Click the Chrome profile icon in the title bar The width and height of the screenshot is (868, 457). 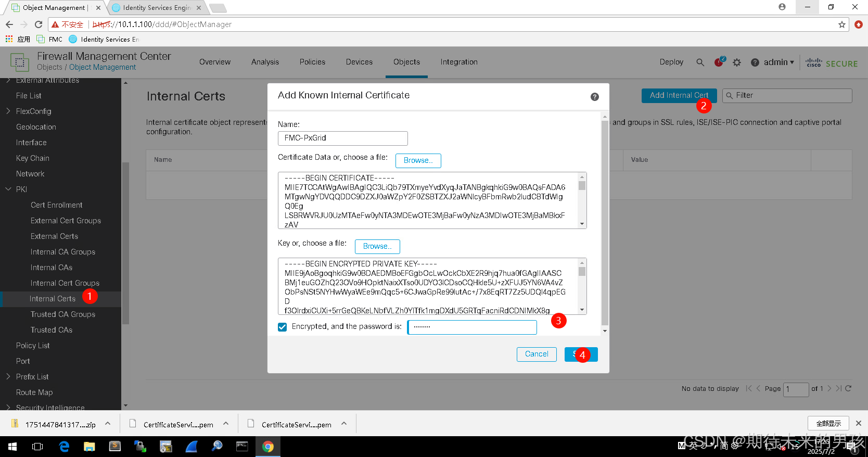point(782,7)
